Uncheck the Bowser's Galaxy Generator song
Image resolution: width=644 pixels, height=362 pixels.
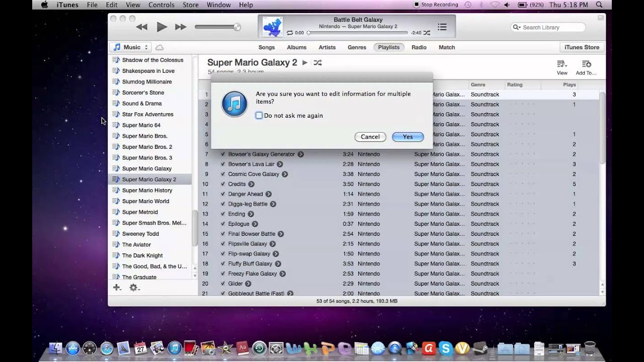(x=223, y=154)
